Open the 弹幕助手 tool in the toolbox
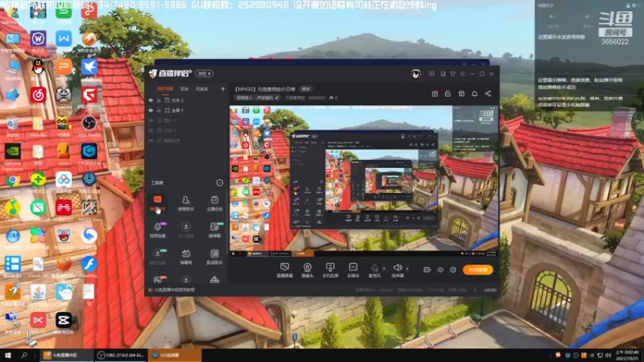Viewport: 644px width, 362px height. pyautogui.click(x=157, y=204)
